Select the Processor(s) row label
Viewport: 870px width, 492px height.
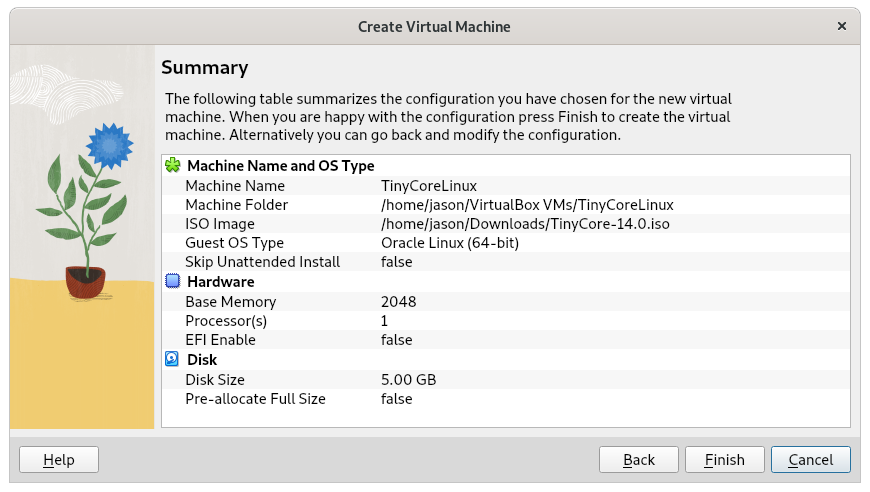tap(226, 321)
